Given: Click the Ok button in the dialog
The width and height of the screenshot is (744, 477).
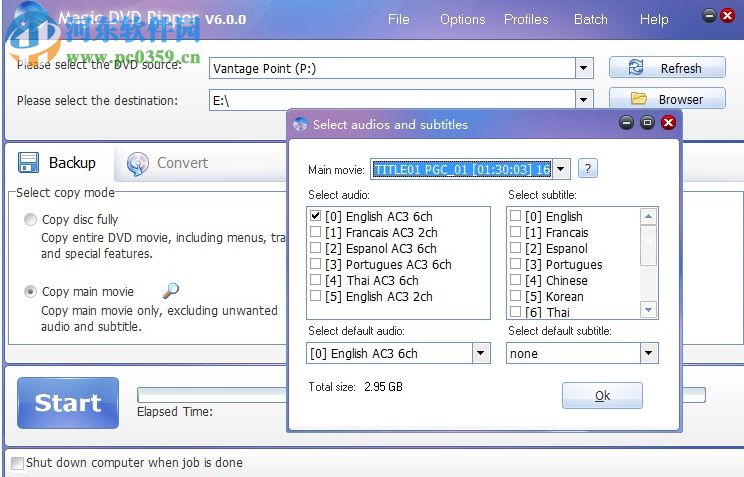Looking at the screenshot, I should 602,395.
